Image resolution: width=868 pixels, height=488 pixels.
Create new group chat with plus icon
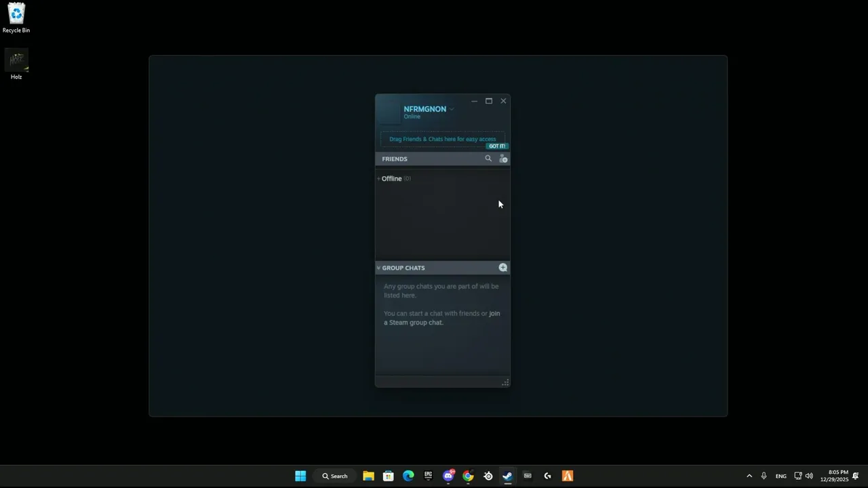(x=502, y=268)
